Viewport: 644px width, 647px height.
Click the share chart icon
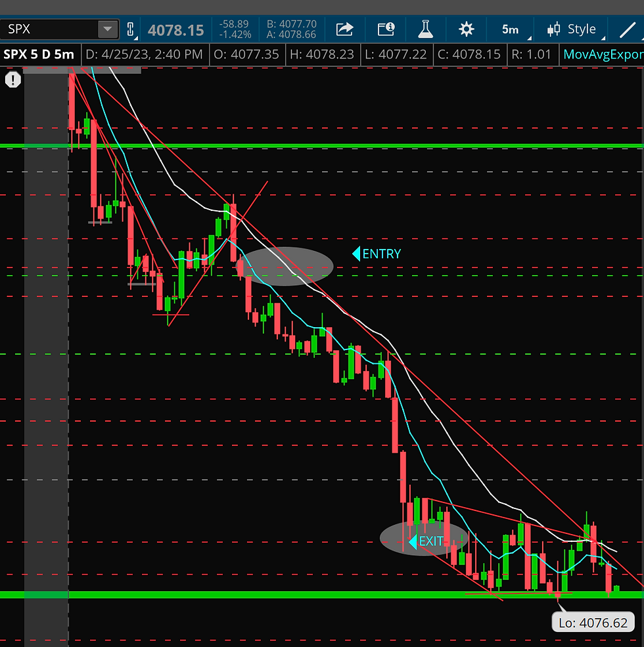344,30
